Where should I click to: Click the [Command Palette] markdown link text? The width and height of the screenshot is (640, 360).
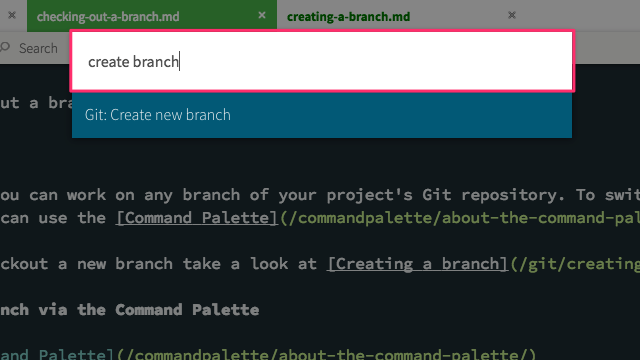(x=197, y=218)
